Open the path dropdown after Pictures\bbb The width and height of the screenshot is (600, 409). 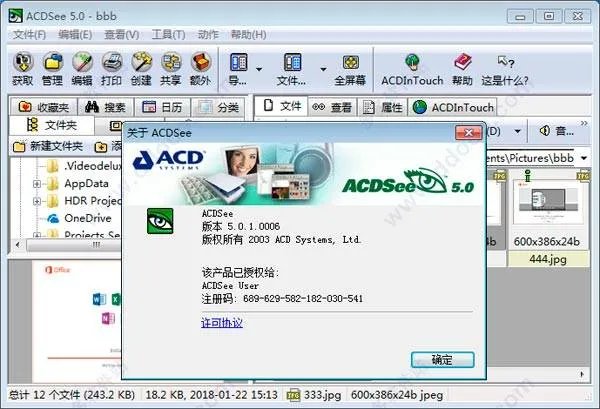point(584,158)
